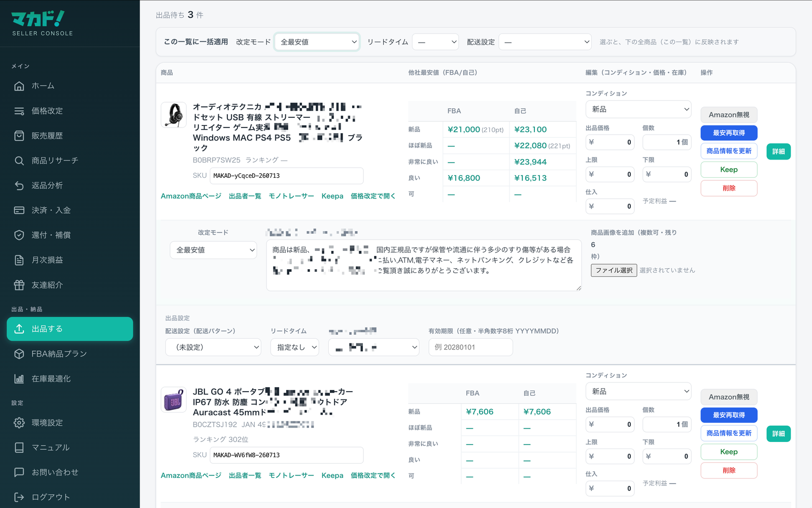The height and width of the screenshot is (508, 812).
Task: Go to 価格改定 menu item
Action: click(x=70, y=111)
